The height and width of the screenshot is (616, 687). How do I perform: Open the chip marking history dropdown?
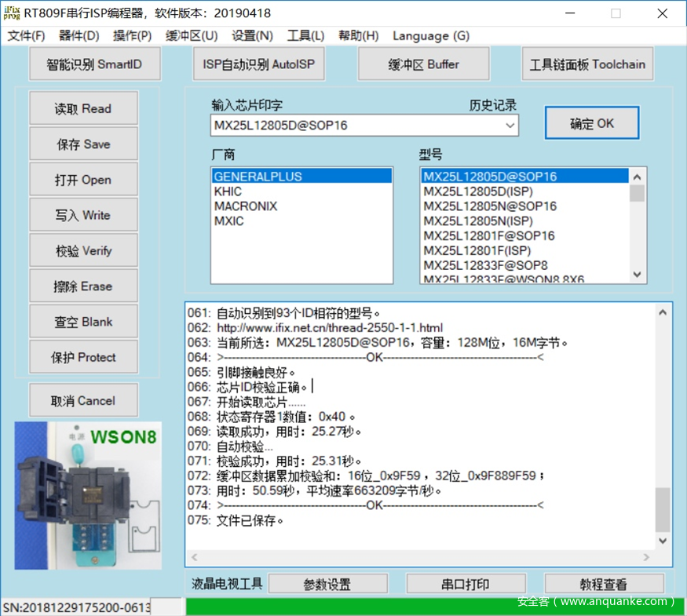pyautogui.click(x=511, y=126)
